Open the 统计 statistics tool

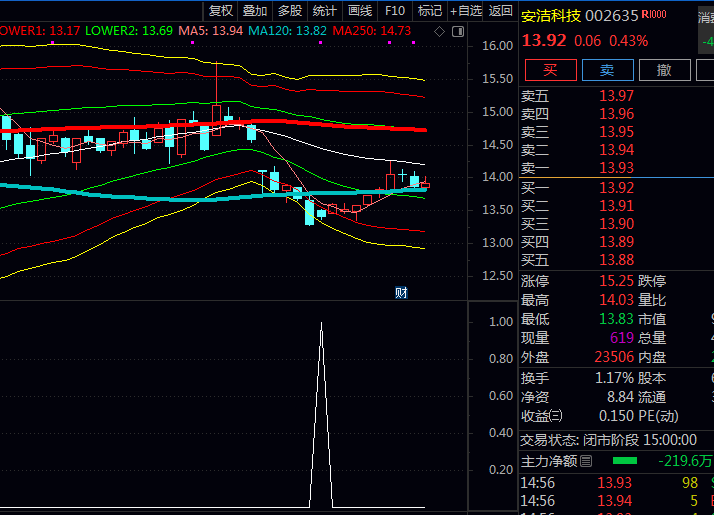pos(324,11)
